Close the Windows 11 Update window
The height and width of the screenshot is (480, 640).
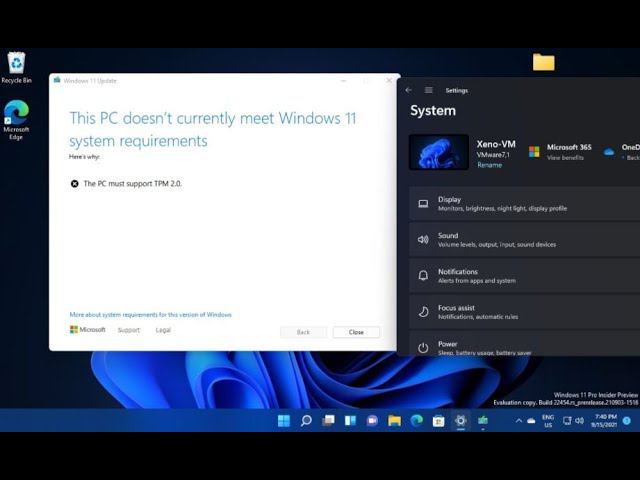pos(389,81)
